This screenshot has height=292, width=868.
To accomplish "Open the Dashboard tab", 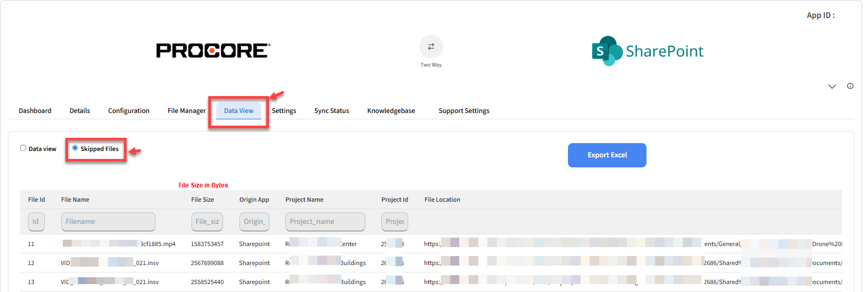I will tap(35, 111).
